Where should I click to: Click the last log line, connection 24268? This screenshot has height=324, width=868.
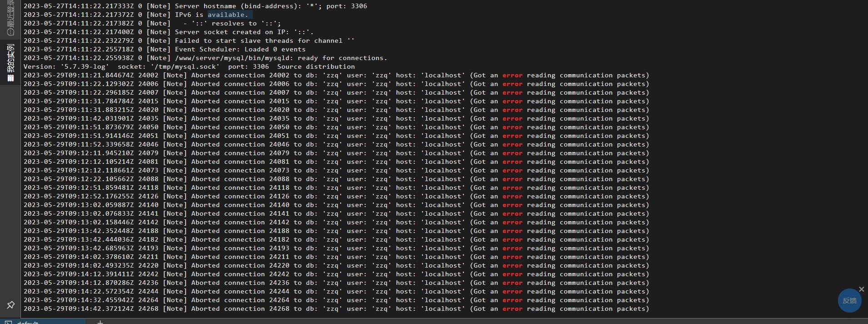[336, 309]
